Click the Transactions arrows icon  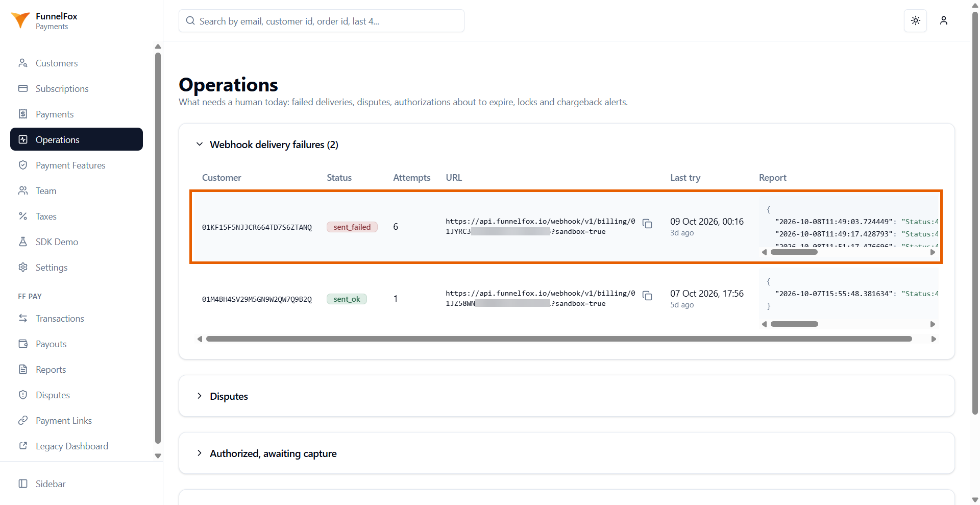pyautogui.click(x=23, y=318)
